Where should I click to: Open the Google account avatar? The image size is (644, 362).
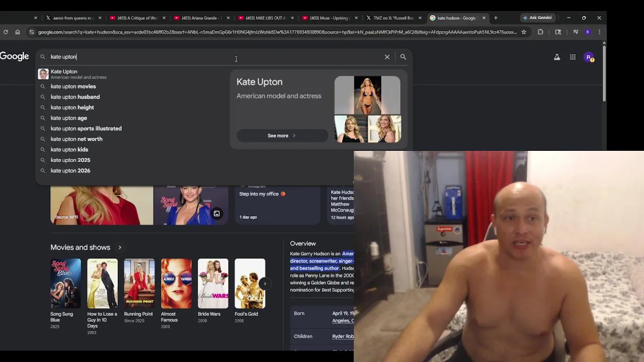[x=589, y=57]
